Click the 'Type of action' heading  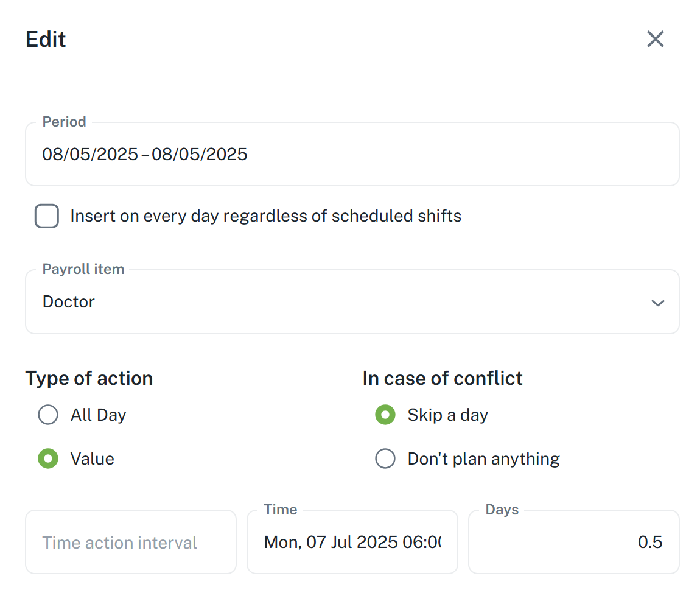pos(89,378)
